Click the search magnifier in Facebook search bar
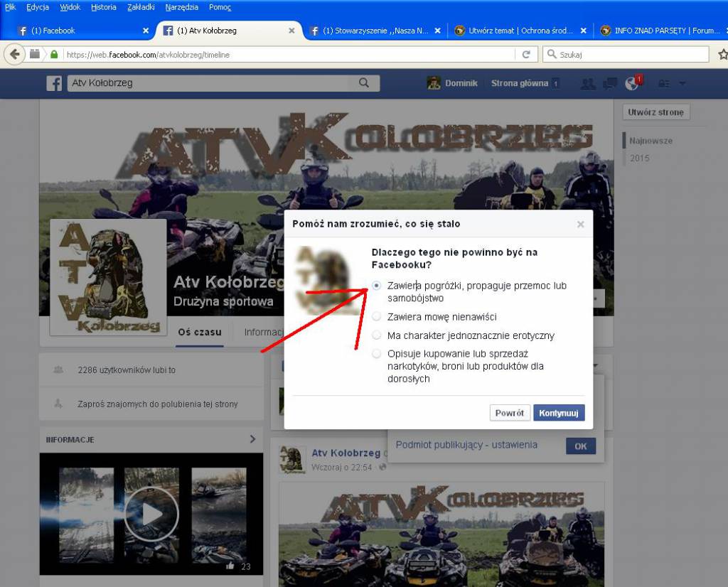The height and width of the screenshot is (587, 728). point(364,83)
